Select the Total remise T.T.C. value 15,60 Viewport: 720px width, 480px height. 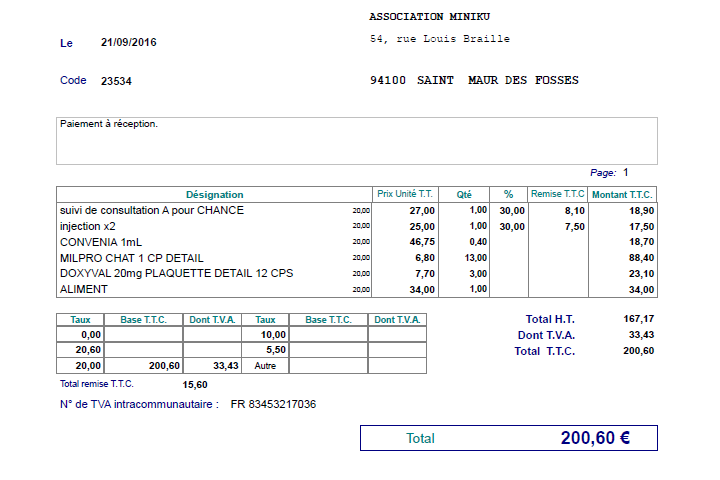195,384
